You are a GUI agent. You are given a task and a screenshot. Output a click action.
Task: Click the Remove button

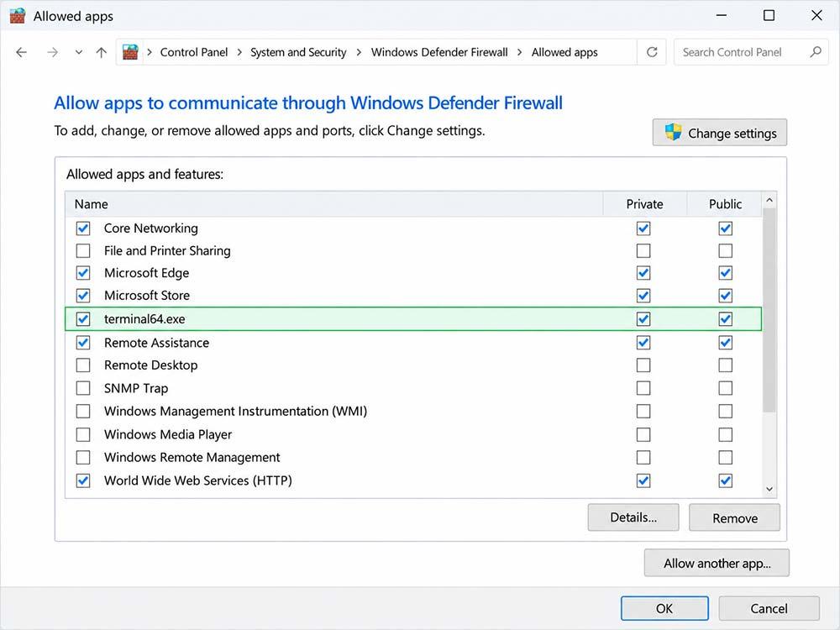[x=734, y=517]
